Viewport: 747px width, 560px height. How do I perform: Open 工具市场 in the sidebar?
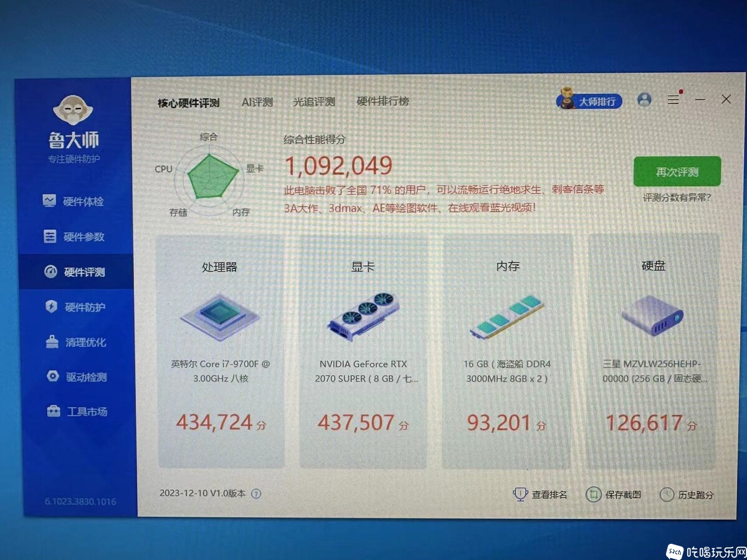pos(77,411)
